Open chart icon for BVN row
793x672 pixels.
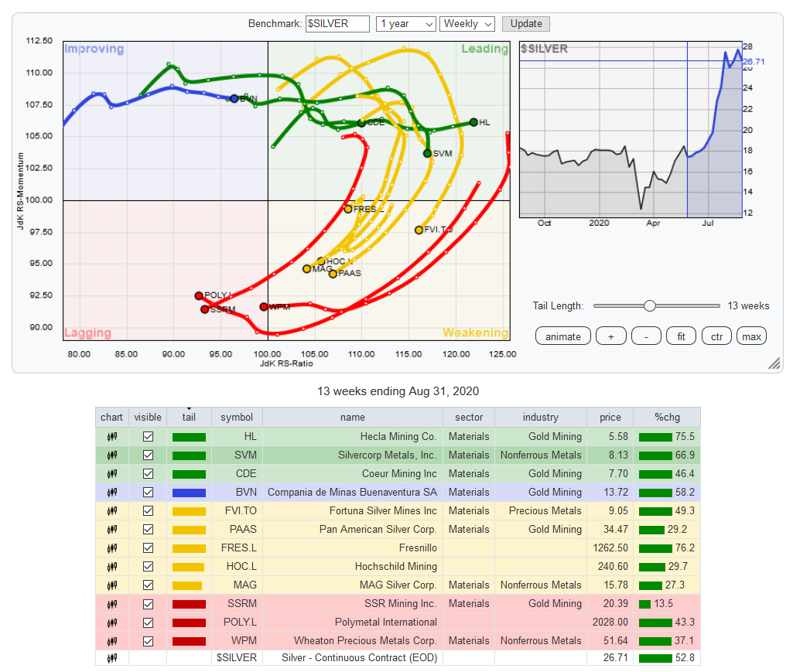coord(111,493)
